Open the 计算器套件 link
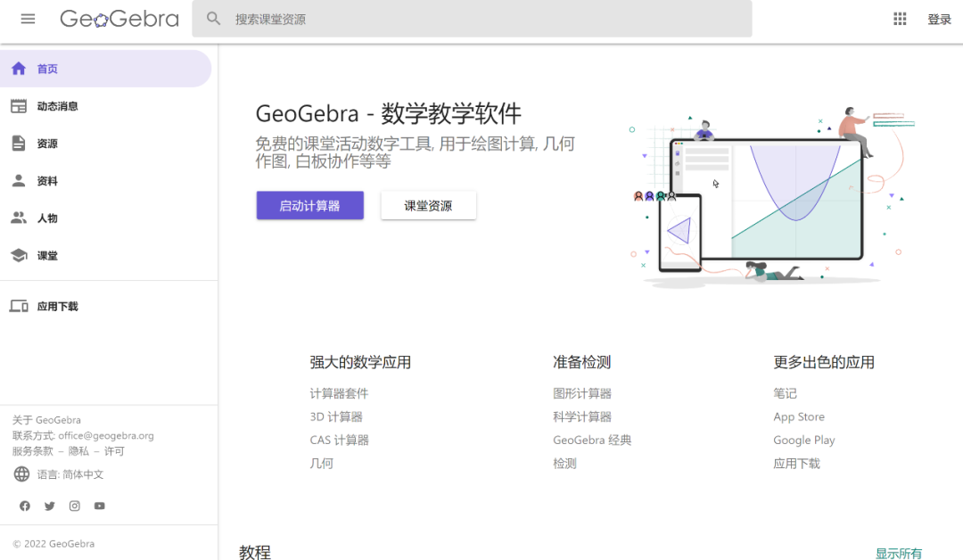Viewport: 963px width, 560px height. (x=339, y=393)
